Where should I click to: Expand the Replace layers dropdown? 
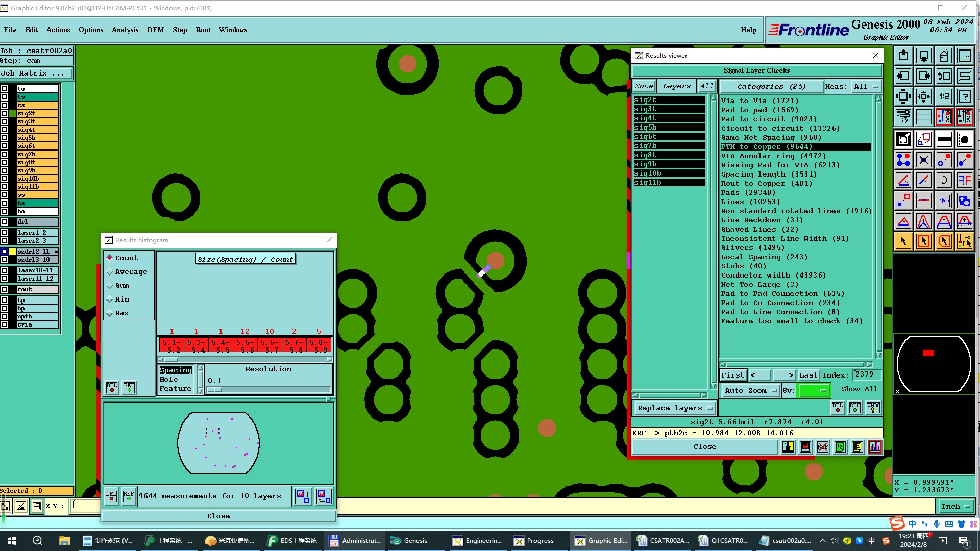(674, 408)
